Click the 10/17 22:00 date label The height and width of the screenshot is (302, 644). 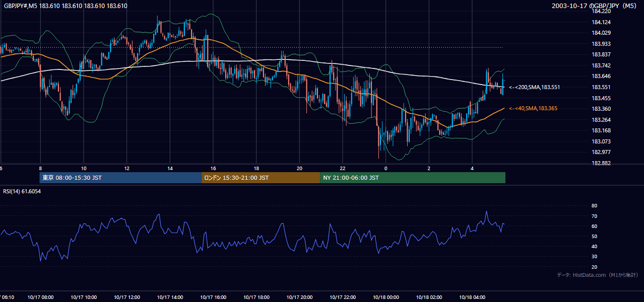tap(343, 297)
